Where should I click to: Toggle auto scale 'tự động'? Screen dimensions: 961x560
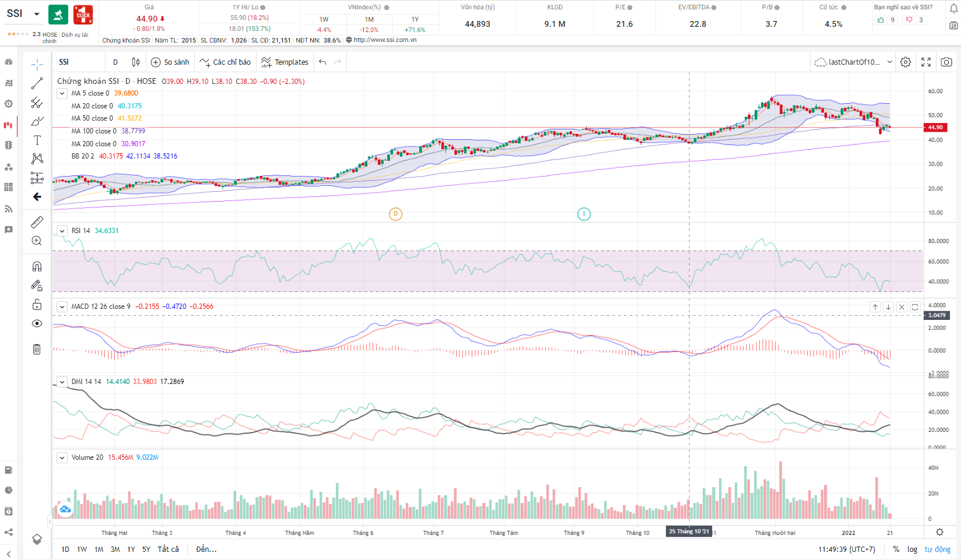938,549
